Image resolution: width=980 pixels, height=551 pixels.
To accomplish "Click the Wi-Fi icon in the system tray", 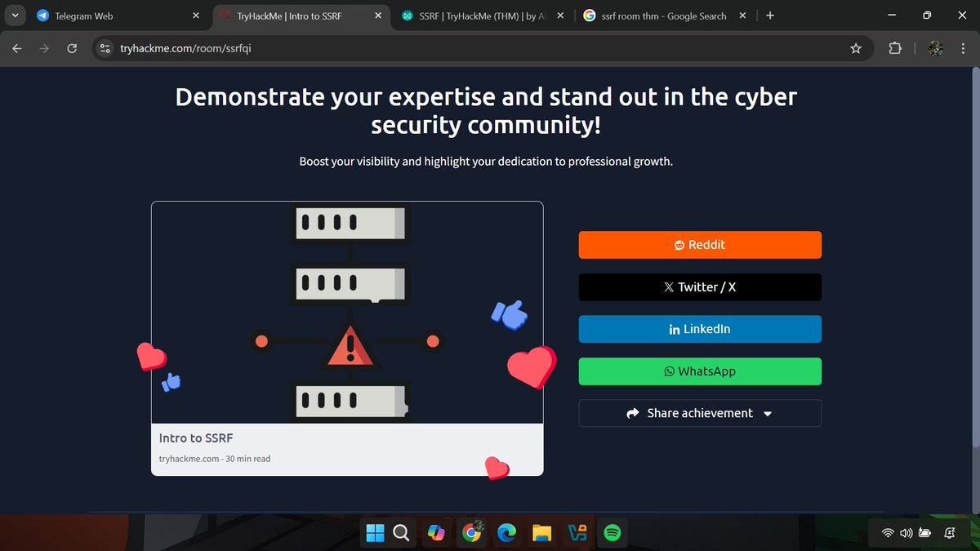I will [888, 532].
